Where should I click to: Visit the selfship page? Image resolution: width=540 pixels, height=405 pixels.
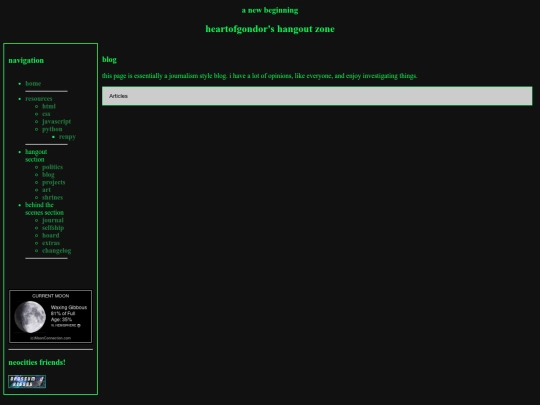53,228
